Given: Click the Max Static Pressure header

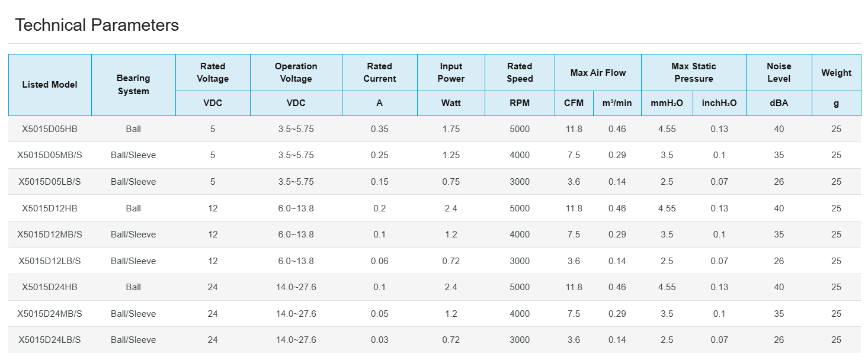Looking at the screenshot, I should 693,72.
